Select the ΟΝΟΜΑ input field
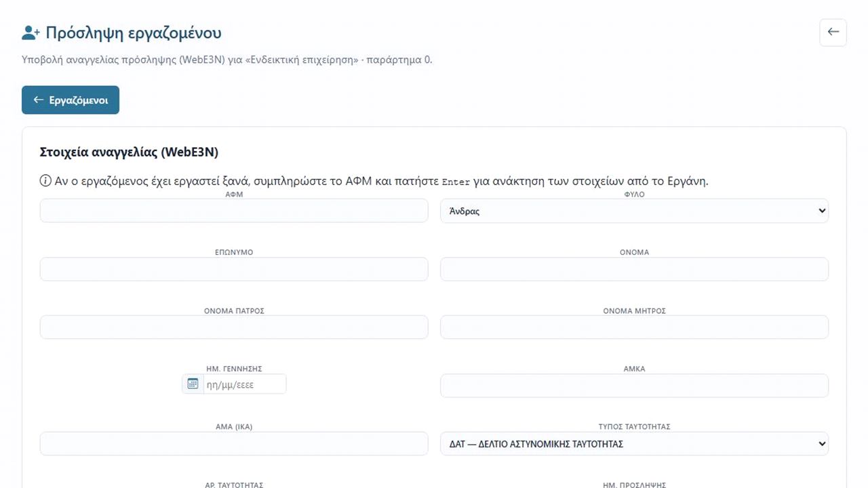 (634, 269)
